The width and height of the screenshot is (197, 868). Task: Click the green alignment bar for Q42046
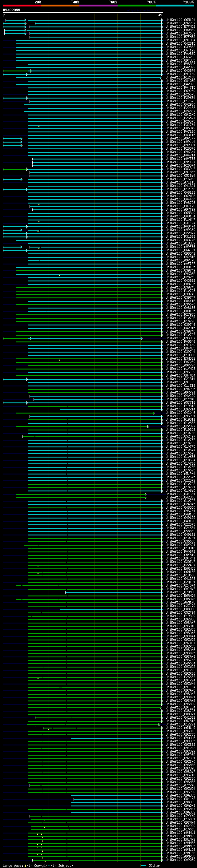(85, 413)
